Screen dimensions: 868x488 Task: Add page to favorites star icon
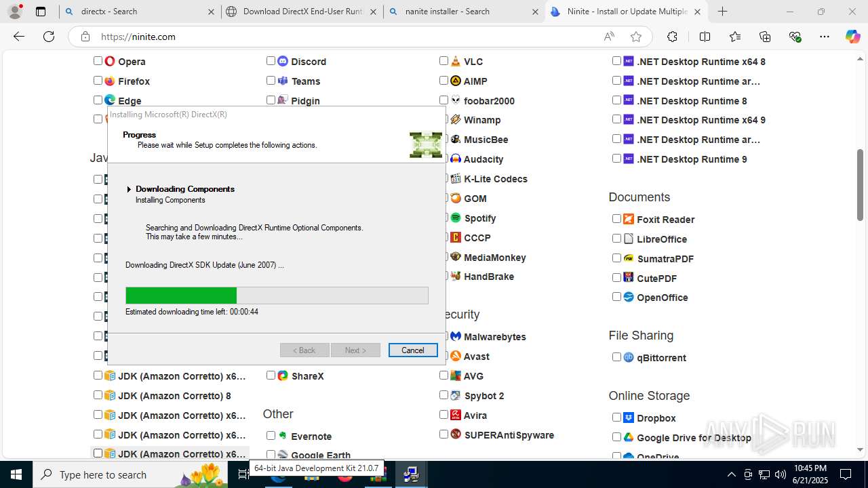coord(635,37)
